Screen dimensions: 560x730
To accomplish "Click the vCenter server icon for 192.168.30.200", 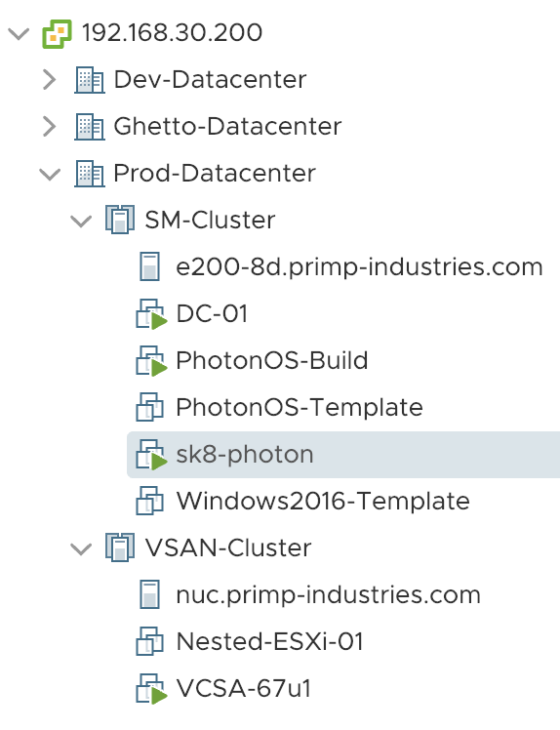I will coord(57,33).
